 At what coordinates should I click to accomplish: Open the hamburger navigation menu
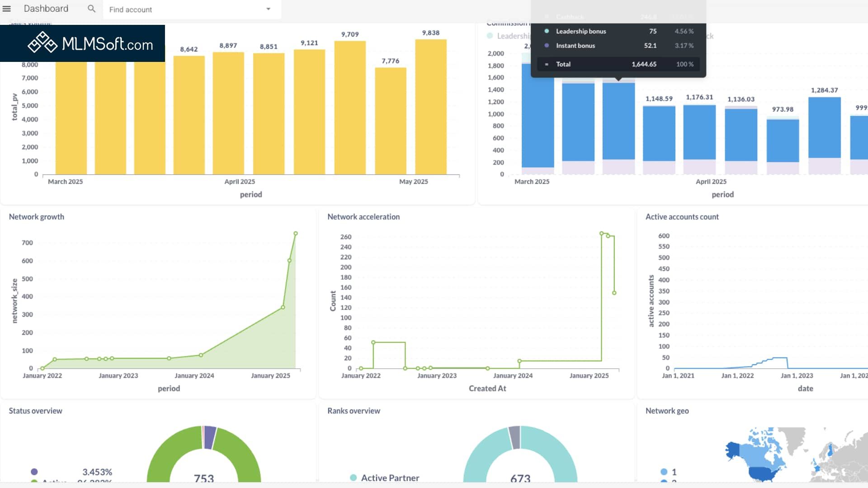coord(7,9)
